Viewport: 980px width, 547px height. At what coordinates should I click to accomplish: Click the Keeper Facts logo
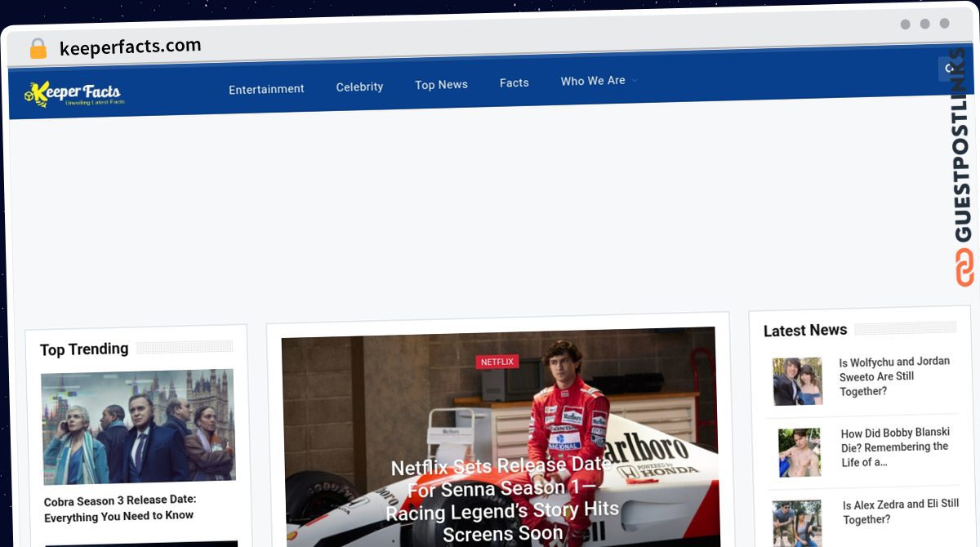click(73, 95)
